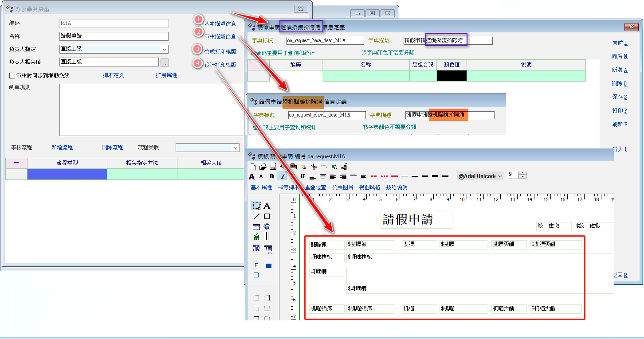Click the 保存 S link on right side

click(620, 97)
